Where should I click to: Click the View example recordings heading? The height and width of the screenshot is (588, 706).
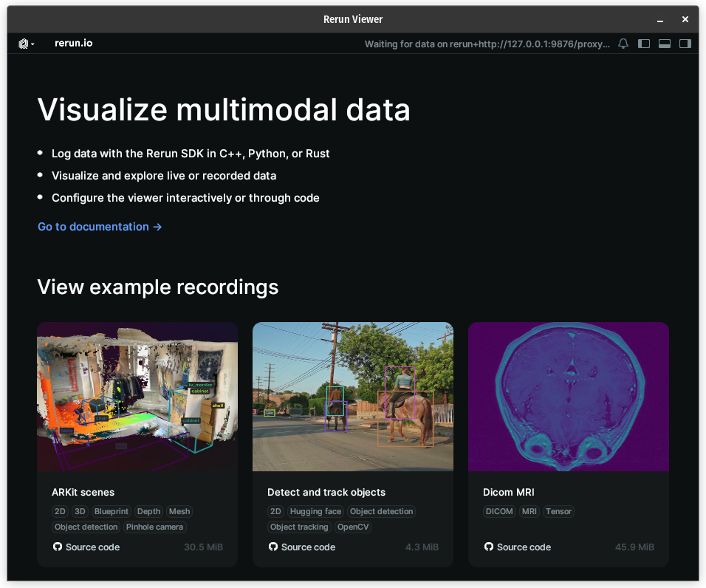157,287
